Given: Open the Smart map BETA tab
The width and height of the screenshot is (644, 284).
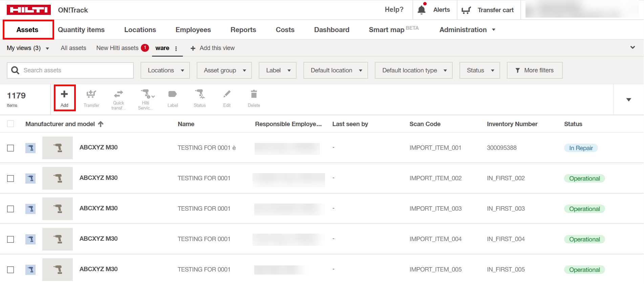Looking at the screenshot, I should (x=394, y=30).
